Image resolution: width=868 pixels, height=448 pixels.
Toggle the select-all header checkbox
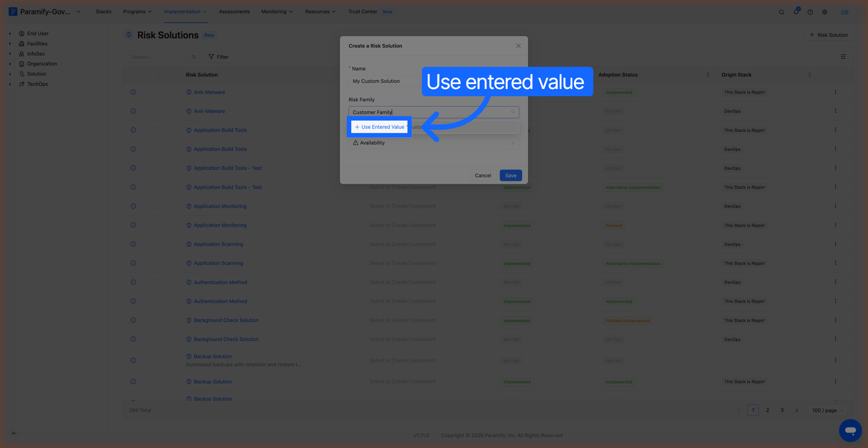pos(153,75)
